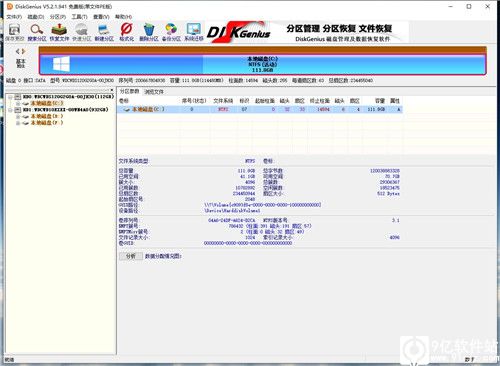Image resolution: width=500 pixels, height=366 pixels.
Task: Select 本地磁盘(C:) under HD0 in tree
Action: (x=47, y=103)
